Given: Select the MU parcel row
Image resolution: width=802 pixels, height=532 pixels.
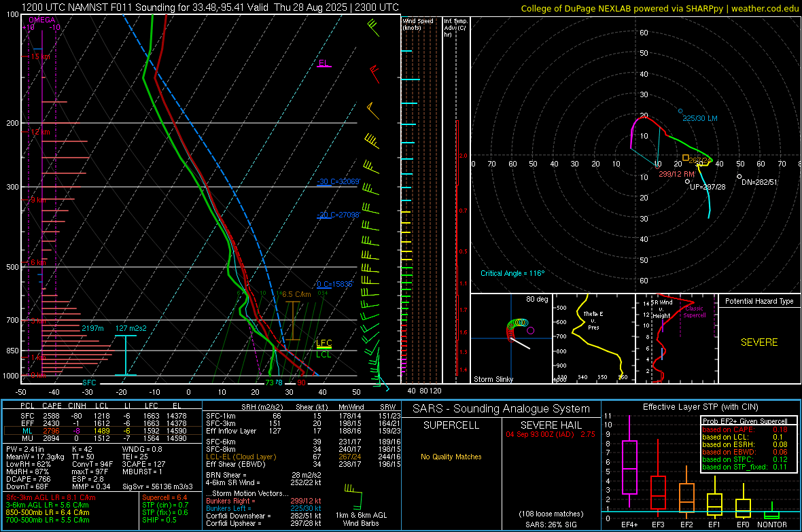Looking at the screenshot, I should pos(103,438).
